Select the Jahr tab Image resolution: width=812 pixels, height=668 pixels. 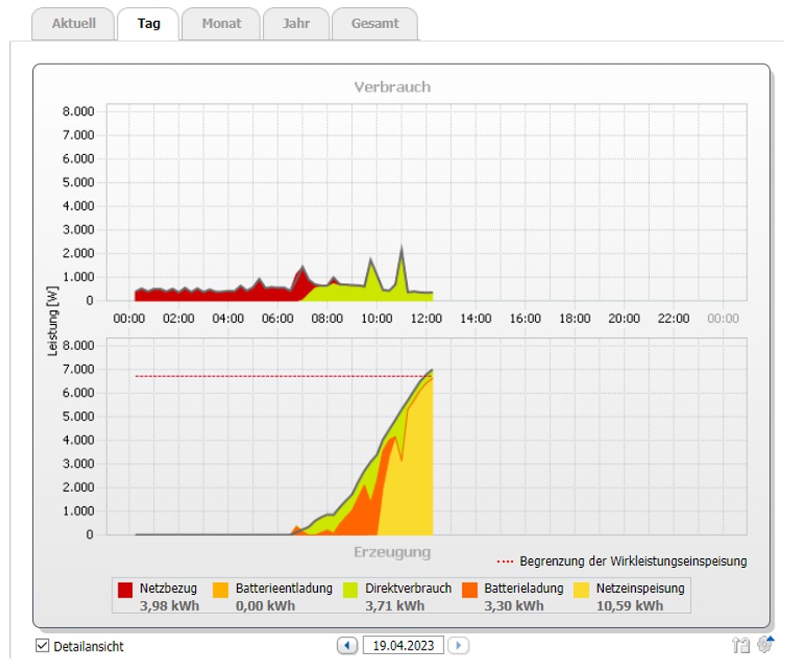point(296,24)
